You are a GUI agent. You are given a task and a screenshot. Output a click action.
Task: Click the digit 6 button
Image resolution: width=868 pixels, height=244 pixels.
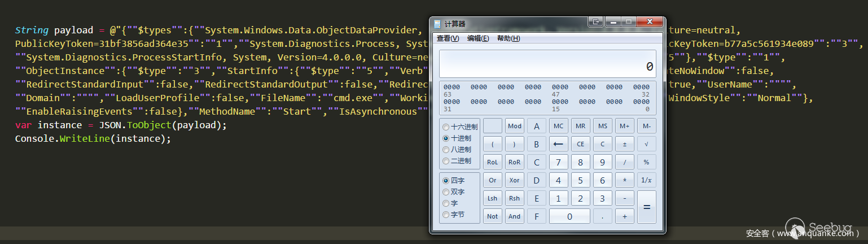602,180
